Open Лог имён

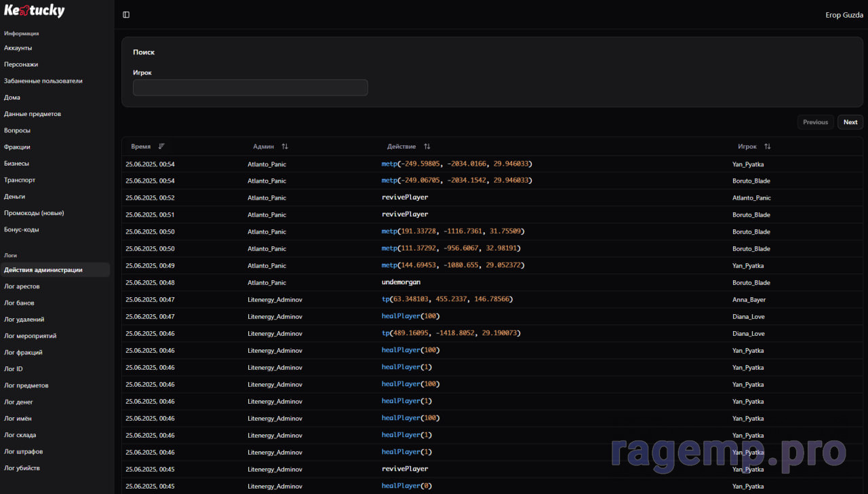[x=18, y=419]
